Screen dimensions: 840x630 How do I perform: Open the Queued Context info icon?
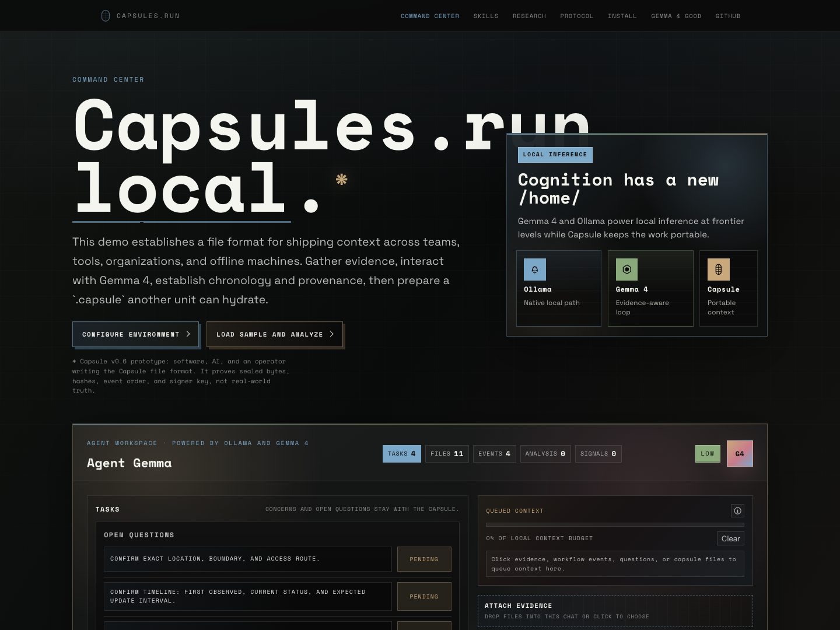click(x=737, y=511)
